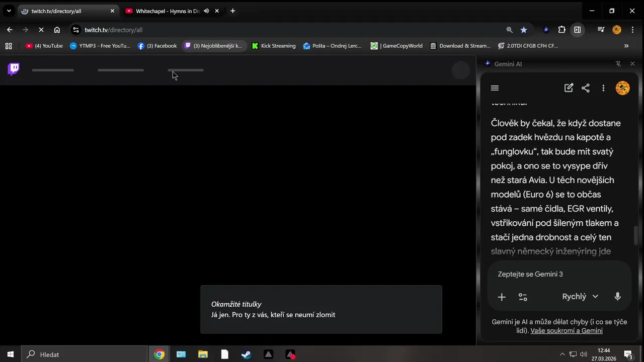Focus the twitch.tv/directory/all address bar
Viewport: 644px width, 362px height.
292,30
